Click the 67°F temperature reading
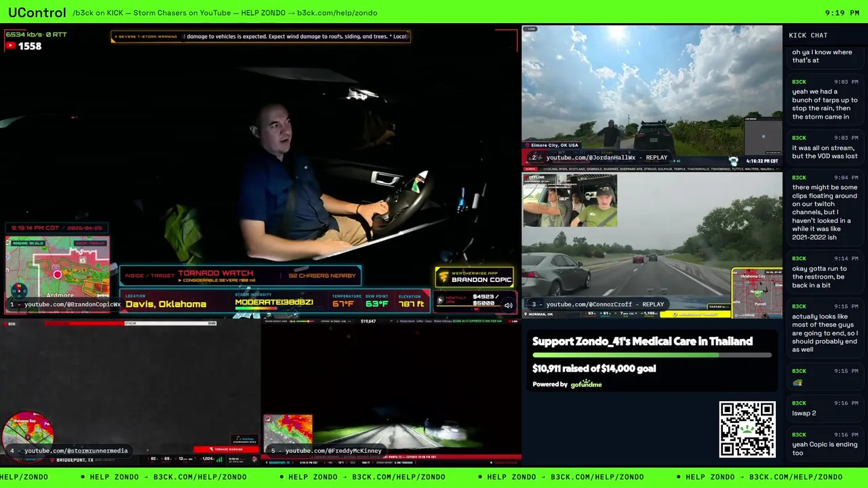The width and height of the screenshot is (868, 488). [343, 304]
